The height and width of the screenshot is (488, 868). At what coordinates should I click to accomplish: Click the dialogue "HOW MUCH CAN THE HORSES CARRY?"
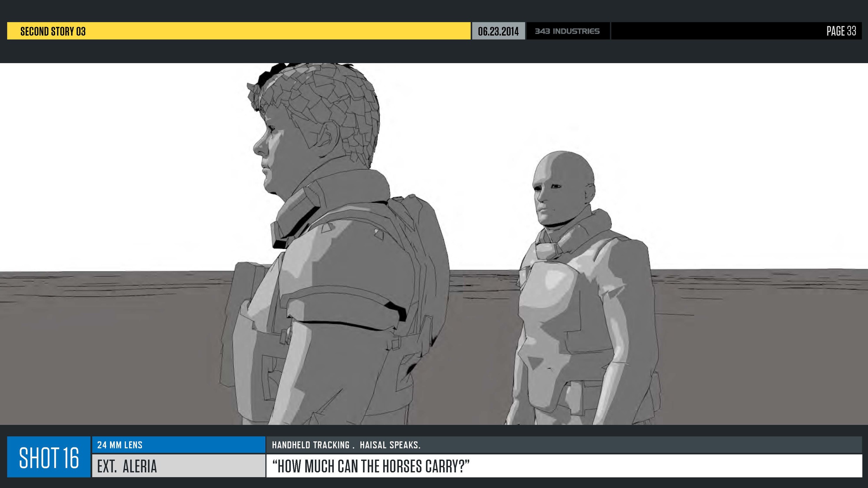click(x=371, y=466)
